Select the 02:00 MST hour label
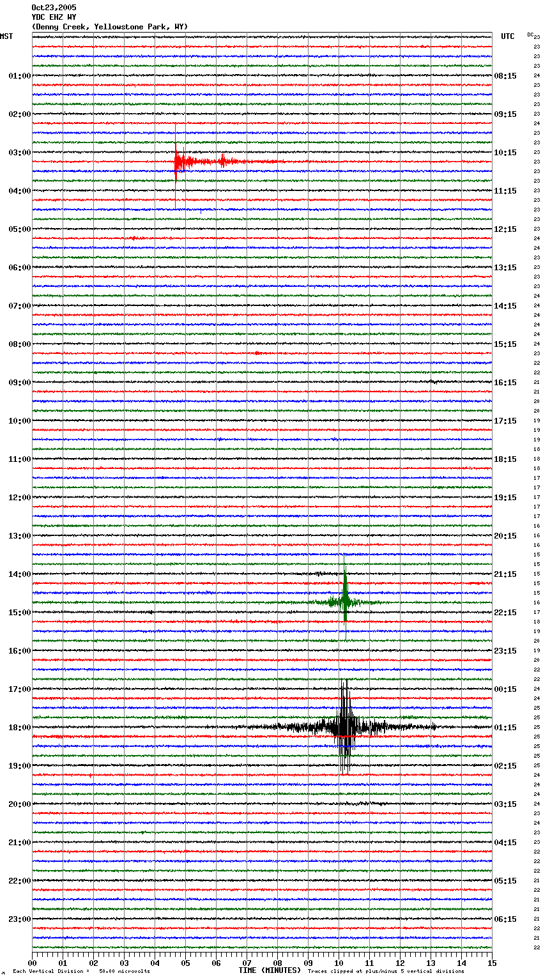Screen dimensions: 543x980 (x=20, y=114)
